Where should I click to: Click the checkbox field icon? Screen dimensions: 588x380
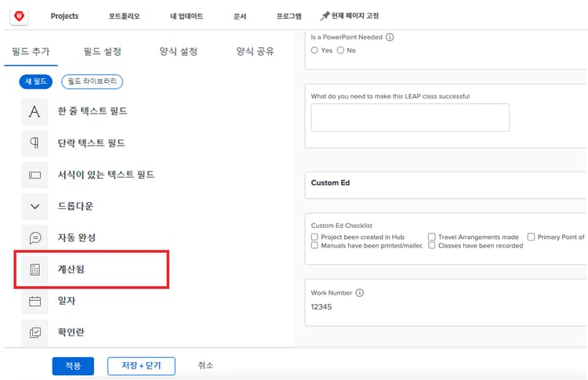[34, 332]
